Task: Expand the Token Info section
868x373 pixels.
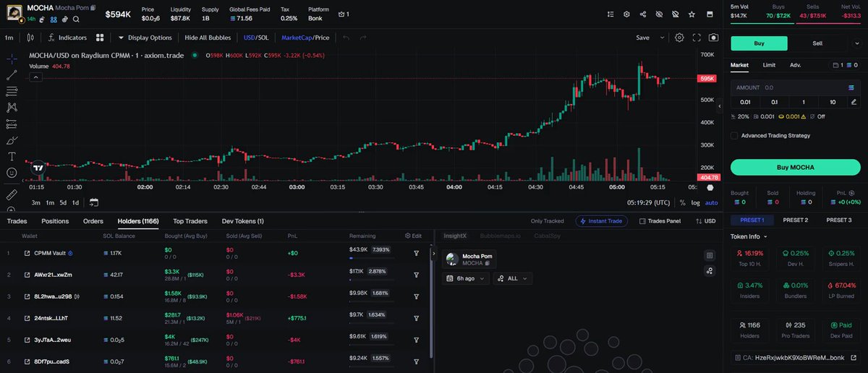Action: pos(749,236)
